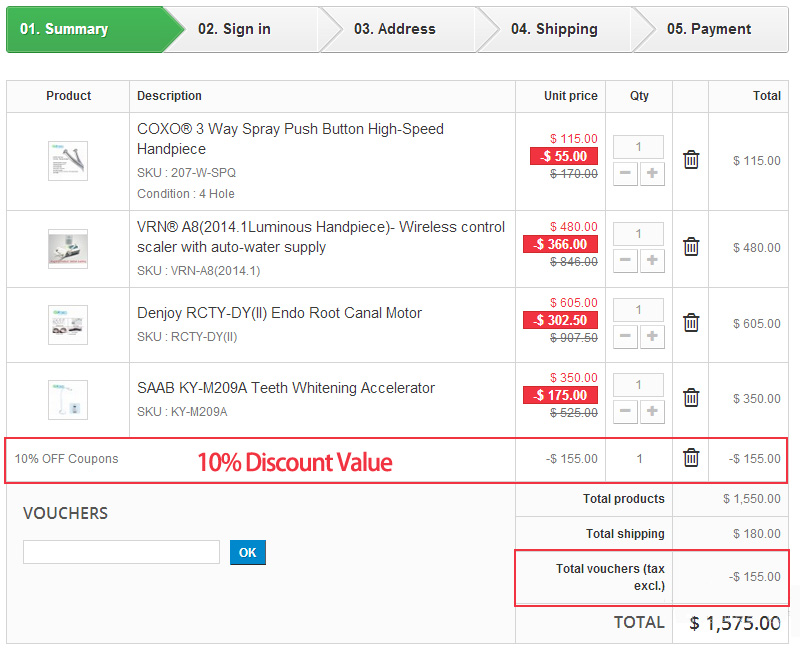Viewport: 800px width, 648px height.
Task: Remove the 10% OFF Coupons voucher
Action: click(x=691, y=458)
